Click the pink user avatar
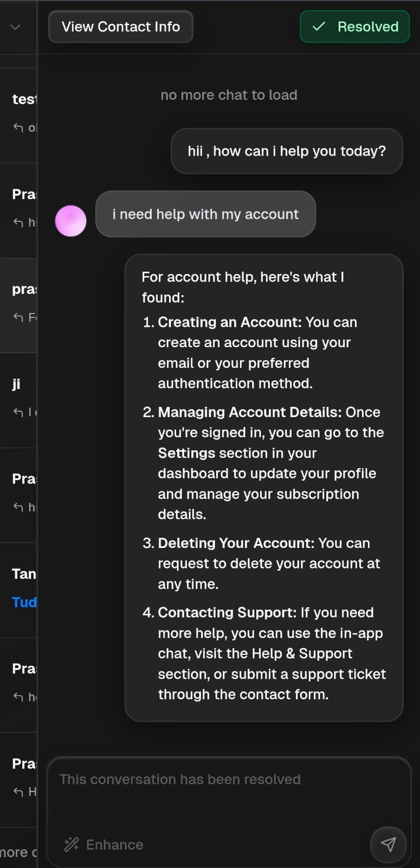Viewport: 420px width, 868px height. click(x=71, y=221)
